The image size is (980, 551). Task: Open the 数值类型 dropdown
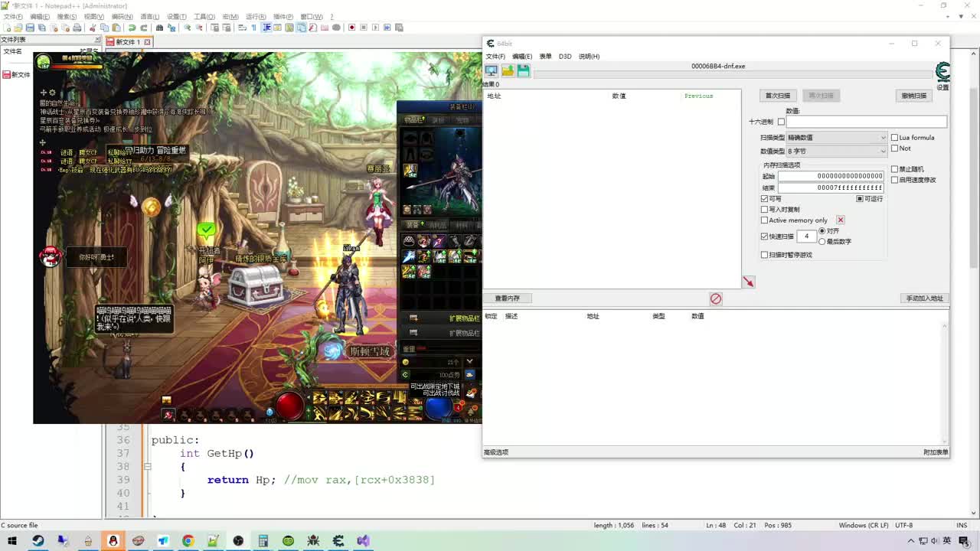pos(836,152)
